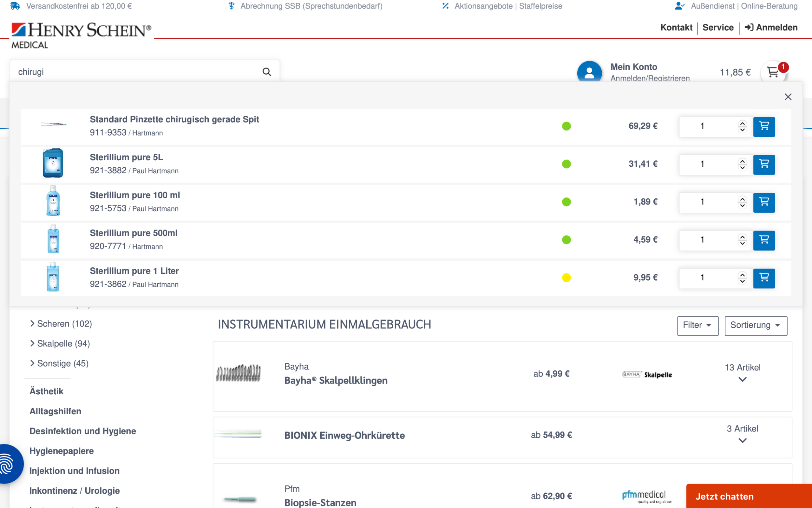This screenshot has height=508, width=812.
Task: Click Aktionsangebote | Staffelpreise top link
Action: (508, 6)
